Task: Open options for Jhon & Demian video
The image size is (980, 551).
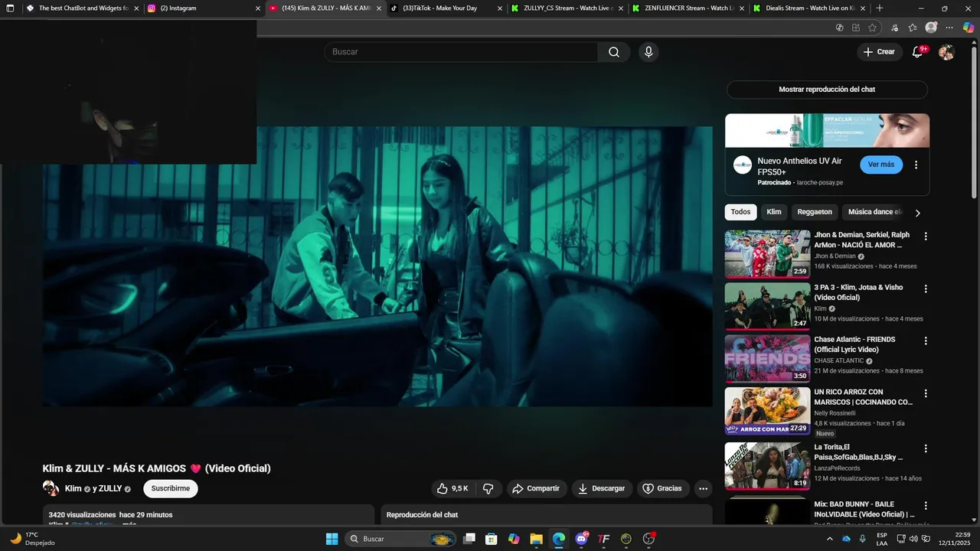Action: (x=925, y=236)
